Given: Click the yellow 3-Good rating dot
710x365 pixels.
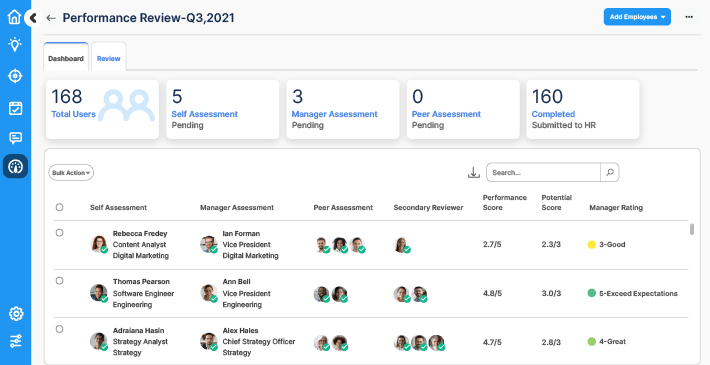Looking at the screenshot, I should [591, 245].
